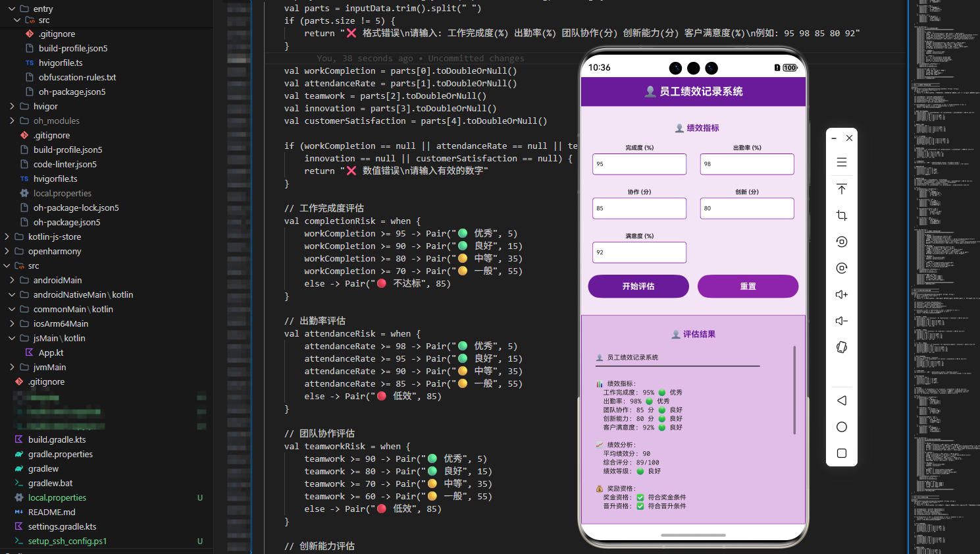Click the Gradle icon beside gradle.properties

click(19, 454)
